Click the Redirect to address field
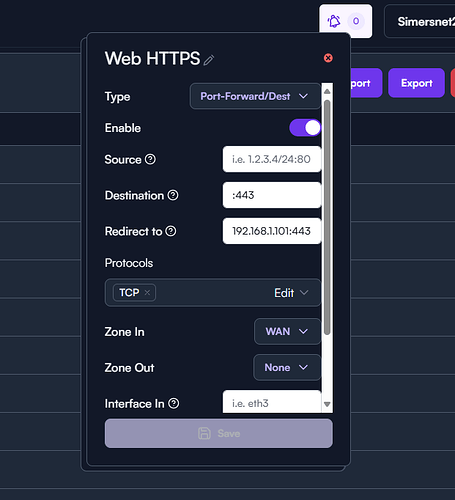This screenshot has height=500, width=455. pos(272,231)
